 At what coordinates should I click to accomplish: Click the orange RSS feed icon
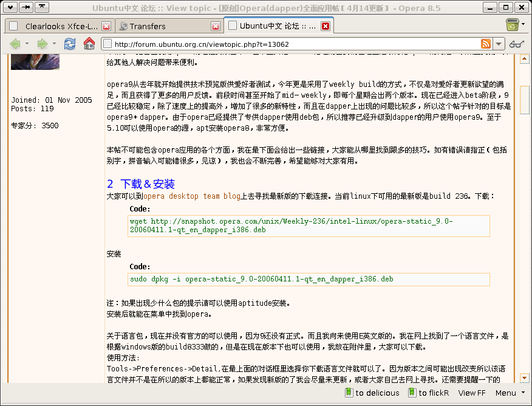(x=485, y=44)
